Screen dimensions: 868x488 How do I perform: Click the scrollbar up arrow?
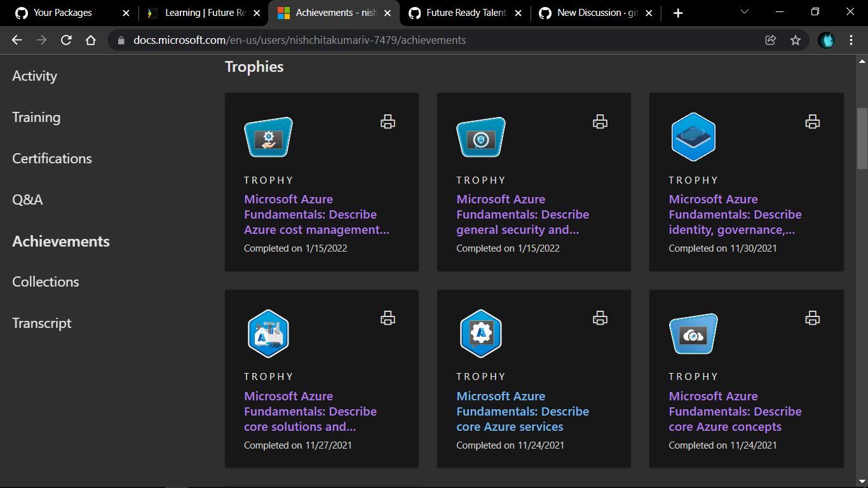(x=862, y=61)
